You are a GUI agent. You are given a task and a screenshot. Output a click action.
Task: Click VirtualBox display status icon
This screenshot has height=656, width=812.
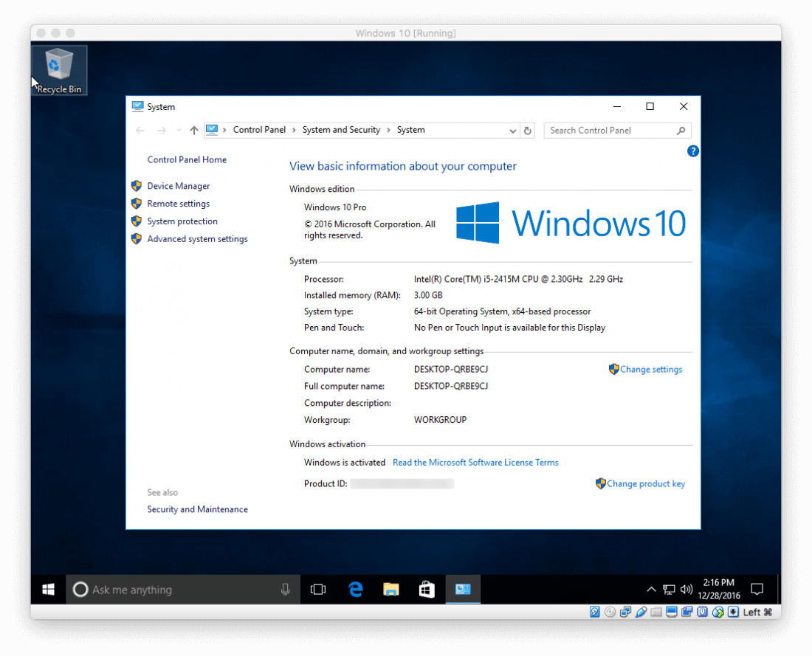point(672,612)
